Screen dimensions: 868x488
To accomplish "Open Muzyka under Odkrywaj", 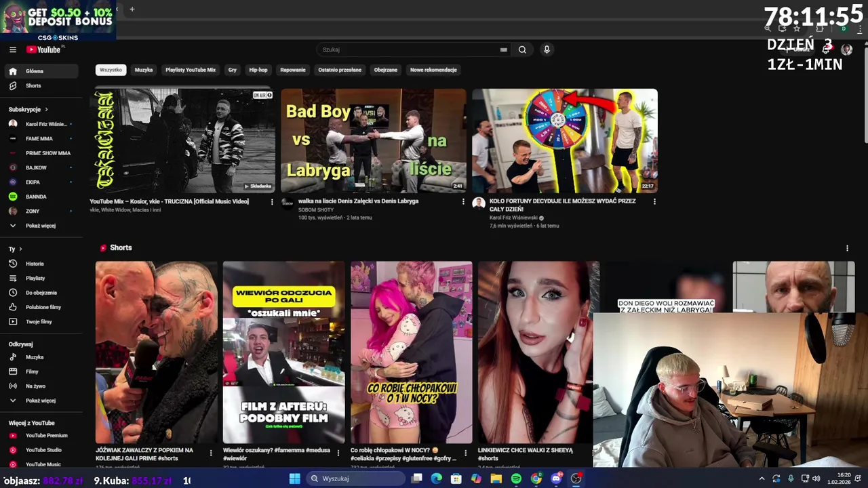I will pos(42,357).
